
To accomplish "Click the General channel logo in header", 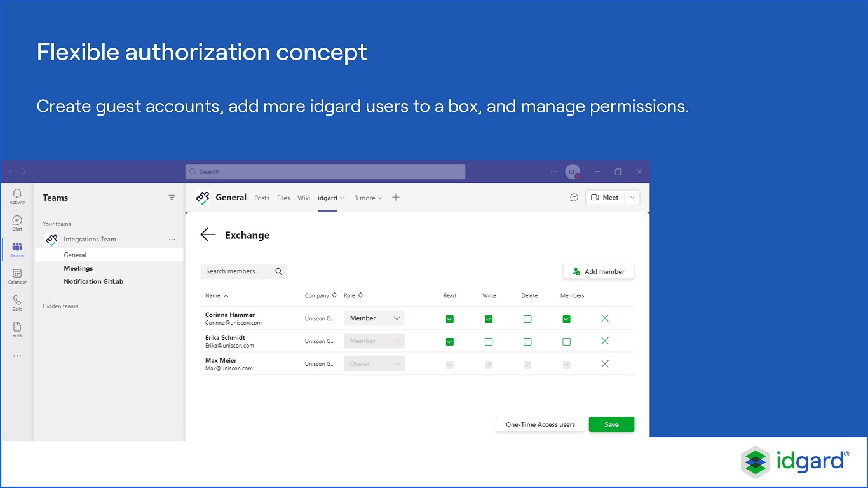I will pos(202,198).
